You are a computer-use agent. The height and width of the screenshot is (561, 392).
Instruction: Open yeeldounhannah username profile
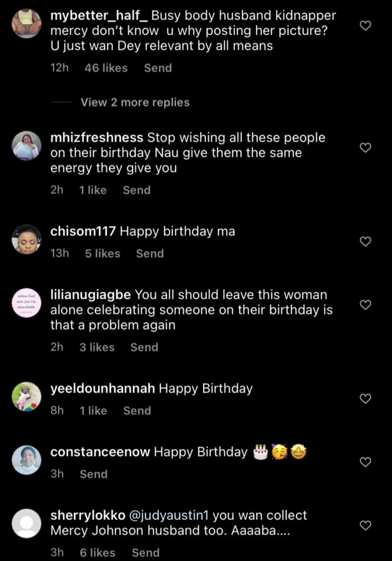102,389
